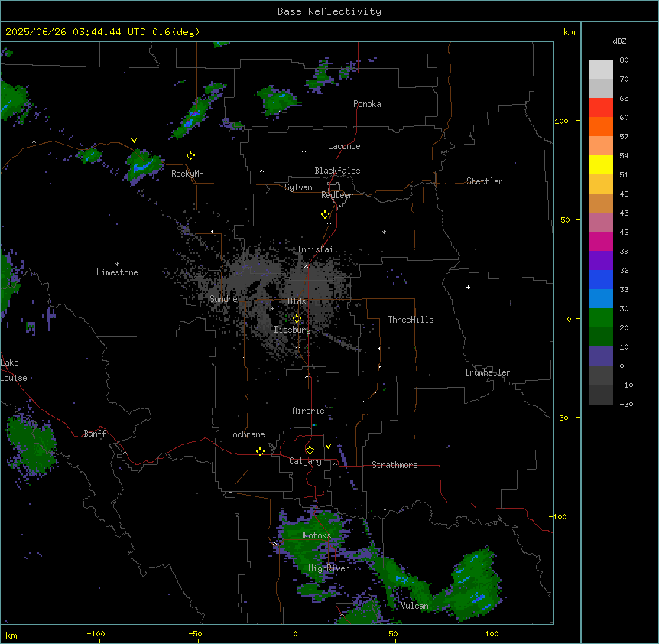Click the yellow marker above Didsbury

point(297,319)
